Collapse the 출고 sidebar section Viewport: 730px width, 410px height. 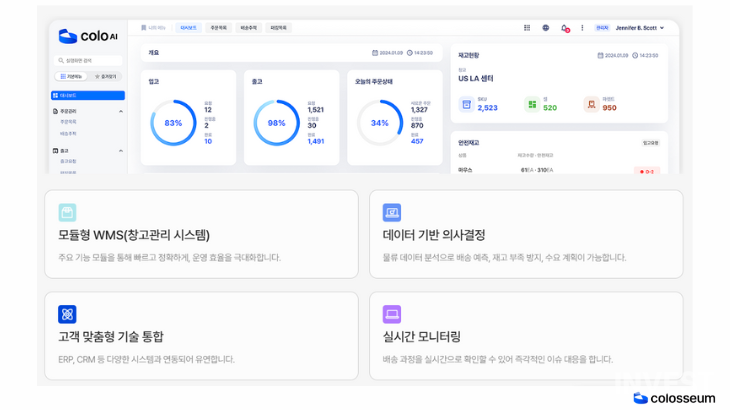click(122, 150)
